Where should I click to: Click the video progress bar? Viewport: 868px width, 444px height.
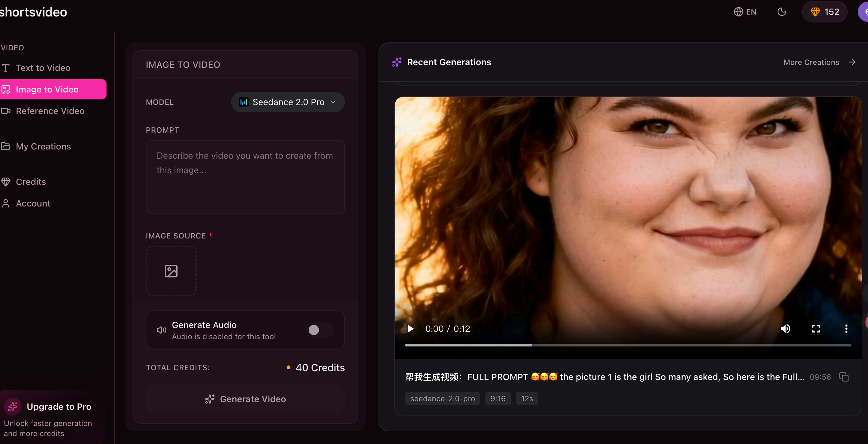(x=628, y=345)
